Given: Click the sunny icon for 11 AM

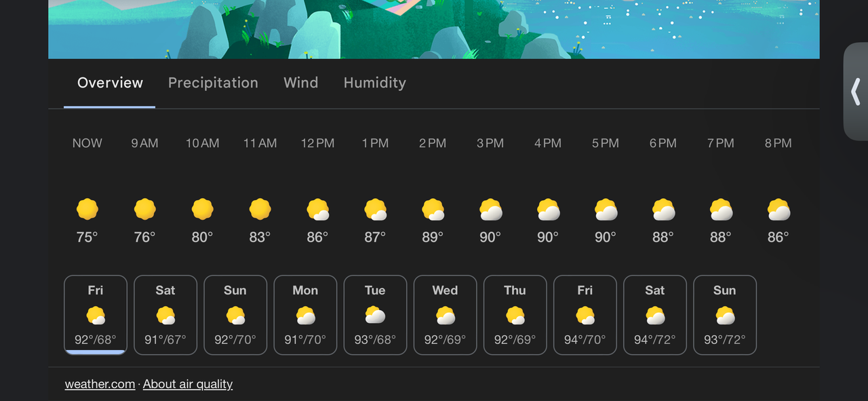Looking at the screenshot, I should coord(260,209).
